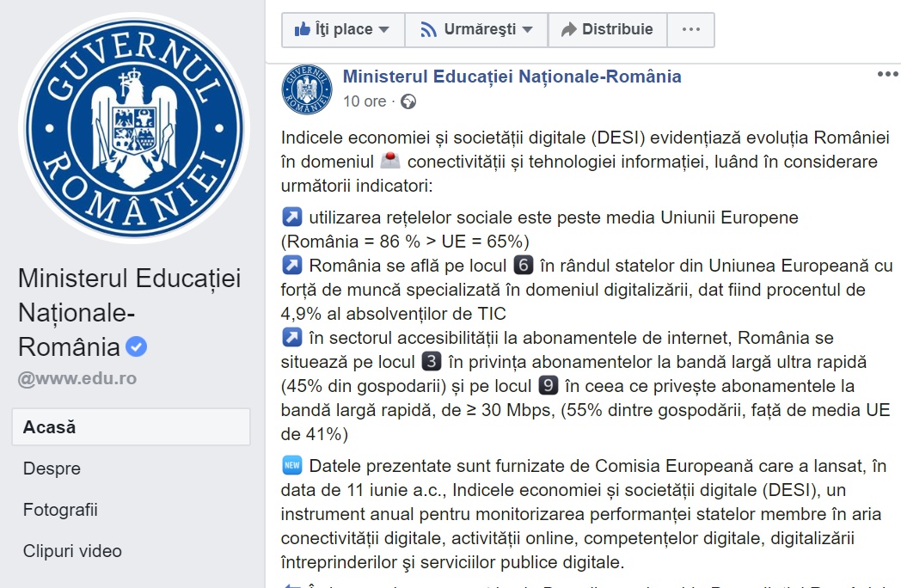Open Ministerul Educației Naționale-România post author link
Screen dimensions: 901x588
point(512,77)
